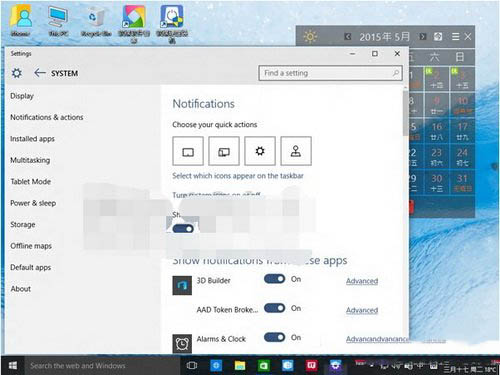Open Advanced link for Alarms & Clock
500x375 pixels.
pos(378,339)
